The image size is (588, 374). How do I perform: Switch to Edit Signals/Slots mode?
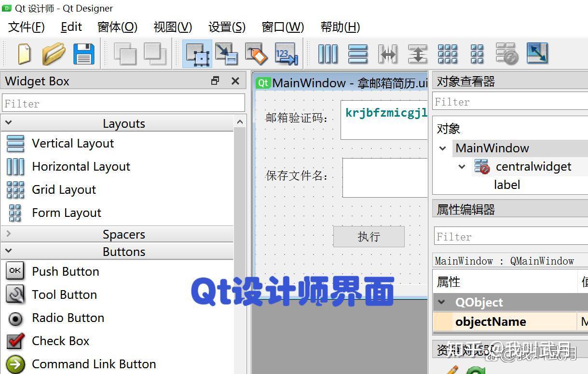tap(226, 54)
